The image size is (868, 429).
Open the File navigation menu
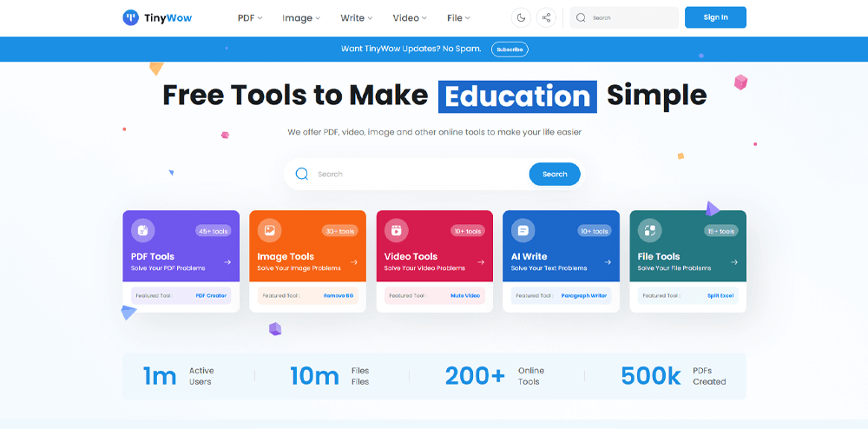point(458,17)
